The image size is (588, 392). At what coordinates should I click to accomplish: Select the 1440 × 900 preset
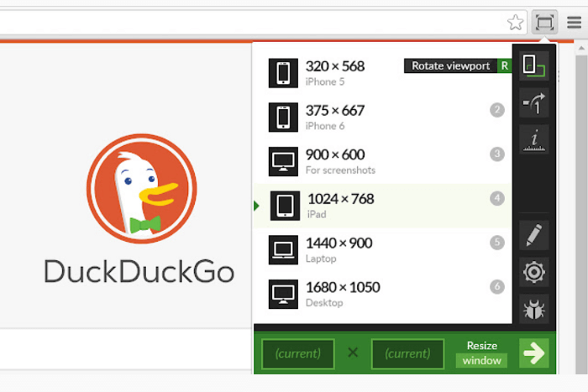point(383,250)
